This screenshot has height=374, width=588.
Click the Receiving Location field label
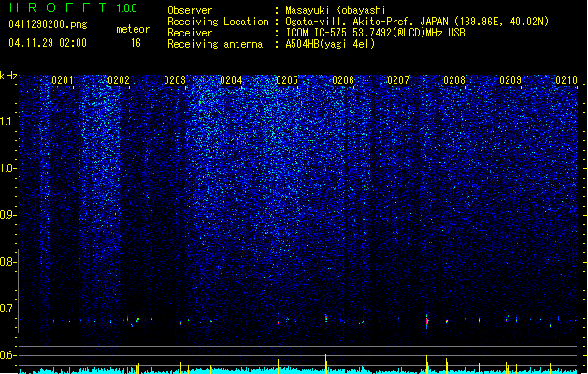(x=218, y=22)
